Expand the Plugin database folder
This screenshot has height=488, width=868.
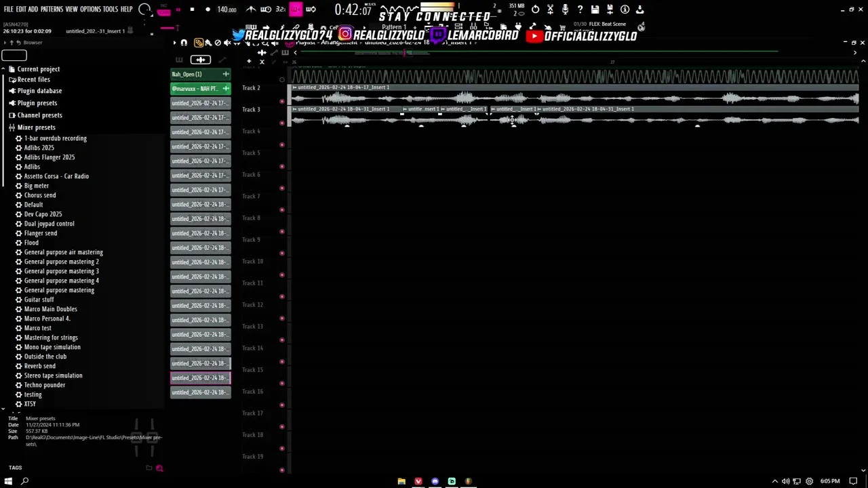click(x=39, y=91)
